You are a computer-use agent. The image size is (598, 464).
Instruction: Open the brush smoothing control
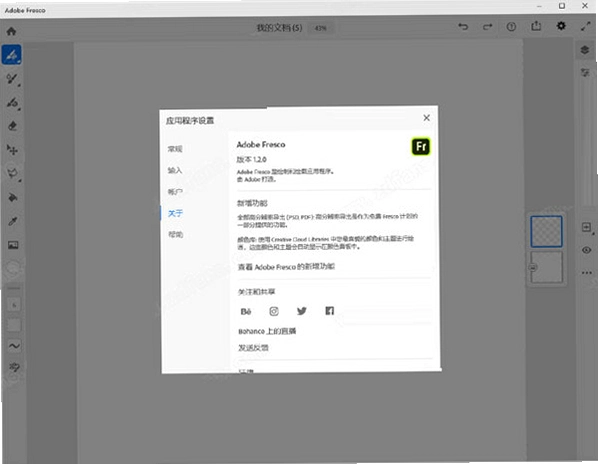[14, 346]
